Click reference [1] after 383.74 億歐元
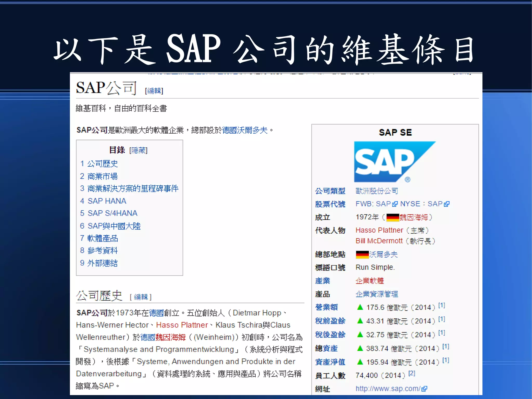This screenshot has height=399, width=532. pyautogui.click(x=446, y=346)
